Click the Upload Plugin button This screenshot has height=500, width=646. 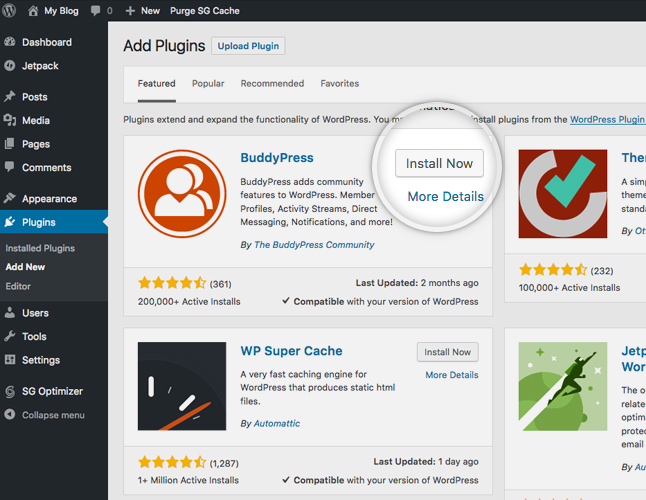(x=248, y=46)
